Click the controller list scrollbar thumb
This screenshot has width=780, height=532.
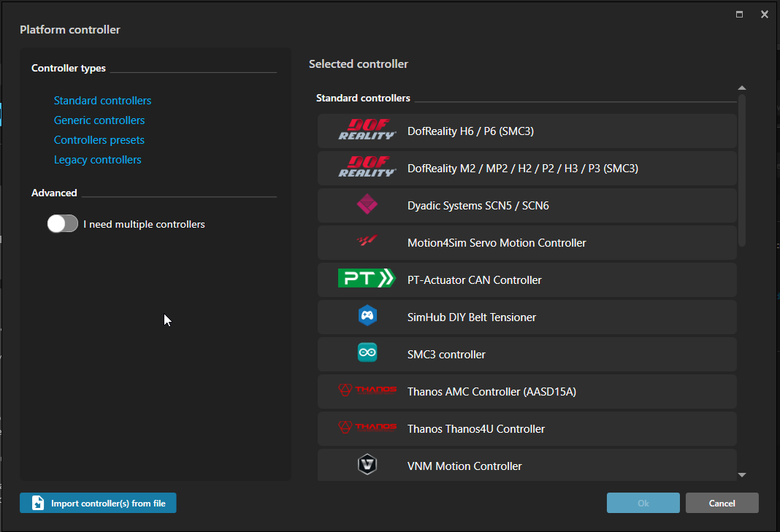(x=742, y=169)
